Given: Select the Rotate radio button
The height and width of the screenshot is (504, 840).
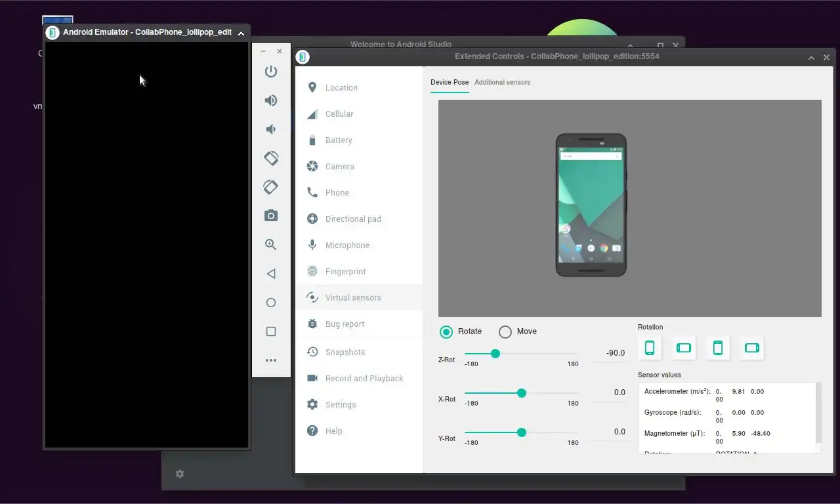Looking at the screenshot, I should click(x=446, y=331).
